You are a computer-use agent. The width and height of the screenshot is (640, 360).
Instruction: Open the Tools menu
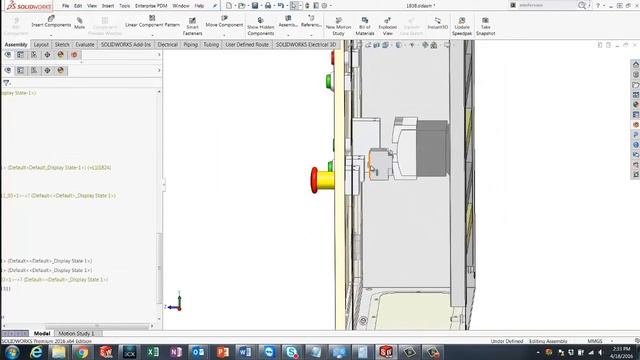coord(124,6)
